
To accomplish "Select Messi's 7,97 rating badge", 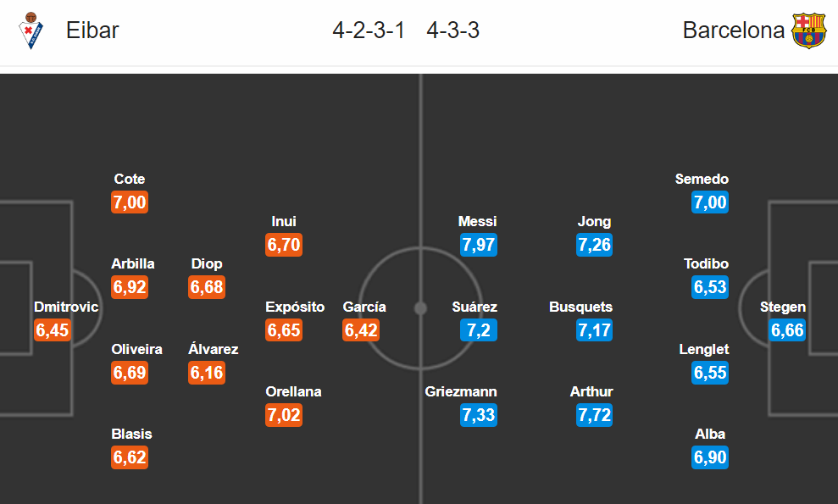I will pyautogui.click(x=479, y=245).
